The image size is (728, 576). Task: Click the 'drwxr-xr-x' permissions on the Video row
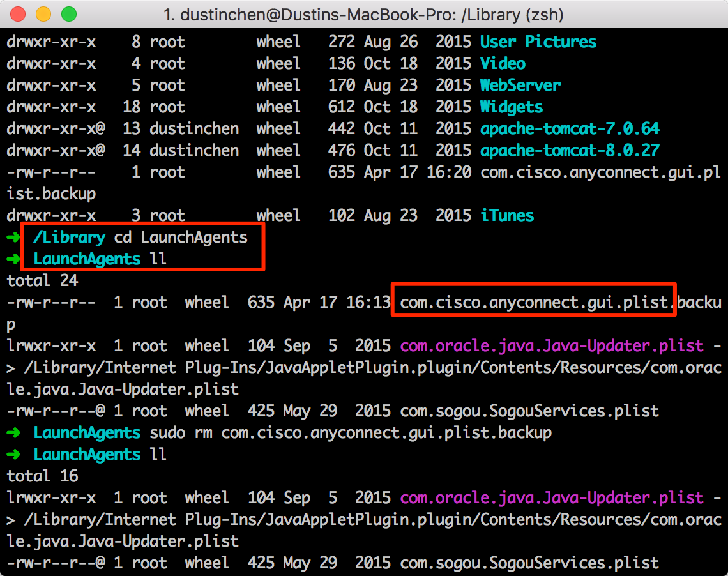(x=51, y=64)
